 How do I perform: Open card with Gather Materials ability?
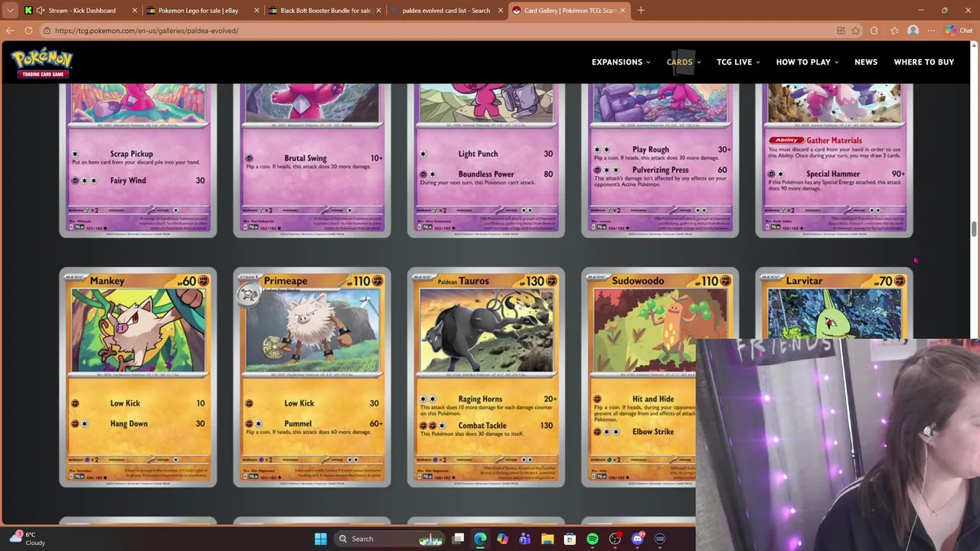coord(835,161)
